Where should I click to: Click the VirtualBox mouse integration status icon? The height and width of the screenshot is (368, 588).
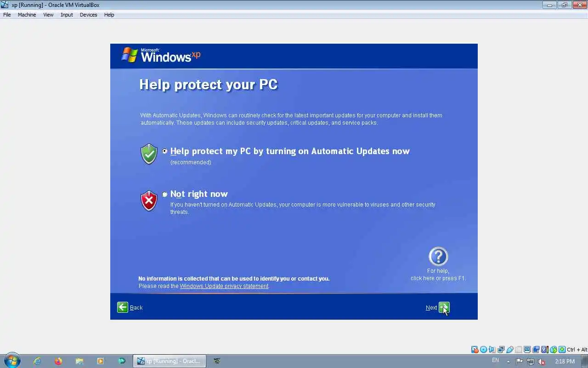[x=554, y=350]
